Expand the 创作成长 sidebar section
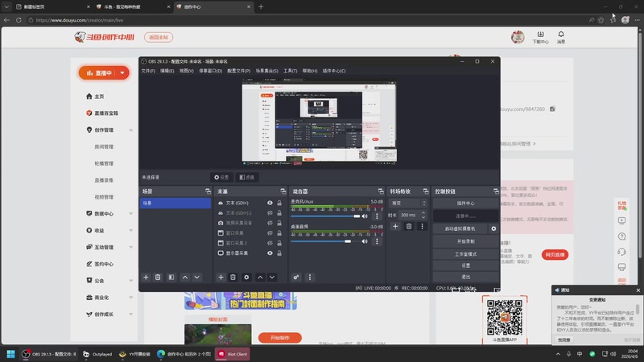The width and height of the screenshot is (644, 362). (131, 315)
